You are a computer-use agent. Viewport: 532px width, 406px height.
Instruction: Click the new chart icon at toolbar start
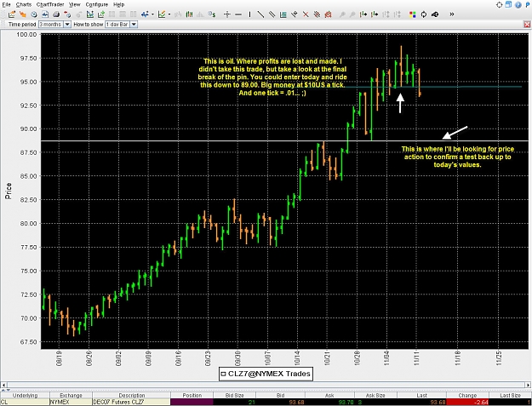[x=12, y=14]
